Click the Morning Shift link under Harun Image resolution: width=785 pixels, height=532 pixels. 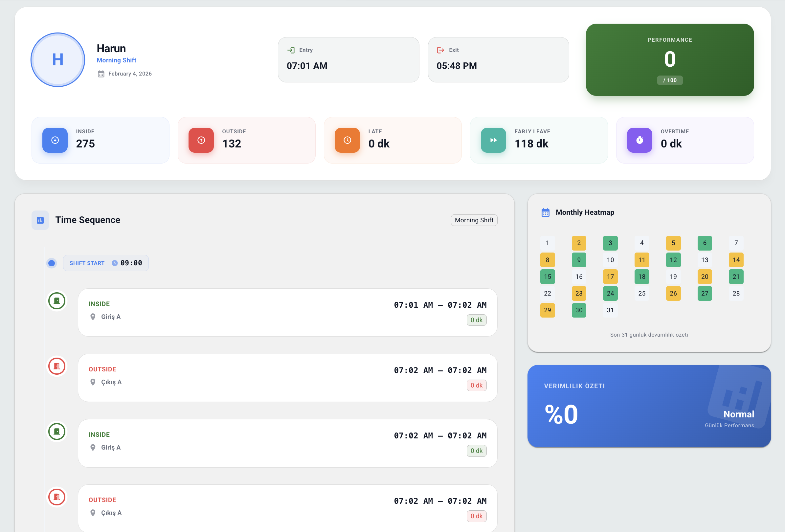[117, 60]
